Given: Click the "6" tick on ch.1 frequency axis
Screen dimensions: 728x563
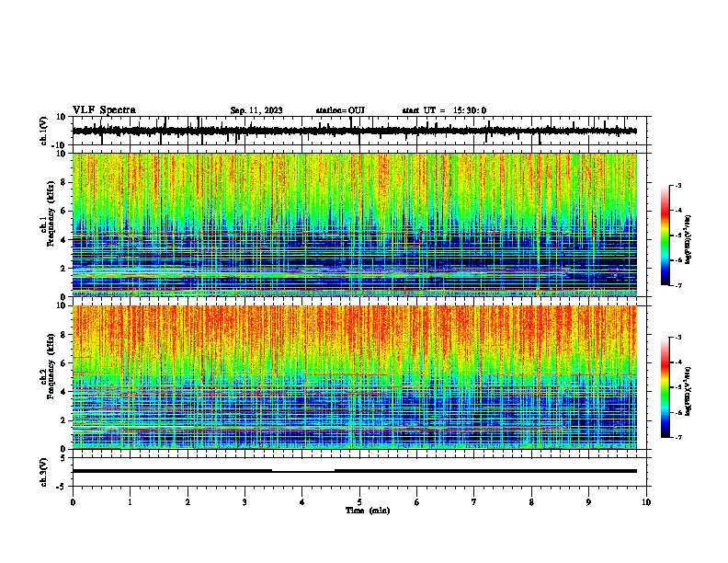Looking at the screenshot, I should tap(63, 211).
